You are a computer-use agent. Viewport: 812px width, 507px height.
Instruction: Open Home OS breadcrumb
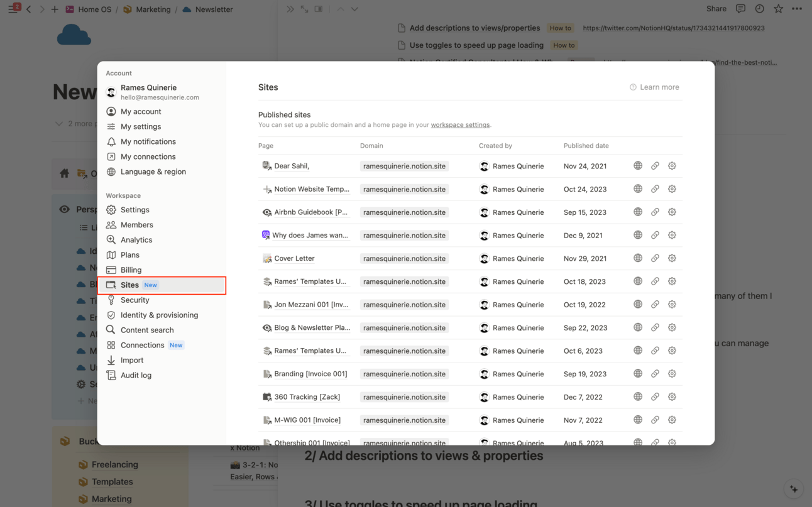tap(88, 9)
